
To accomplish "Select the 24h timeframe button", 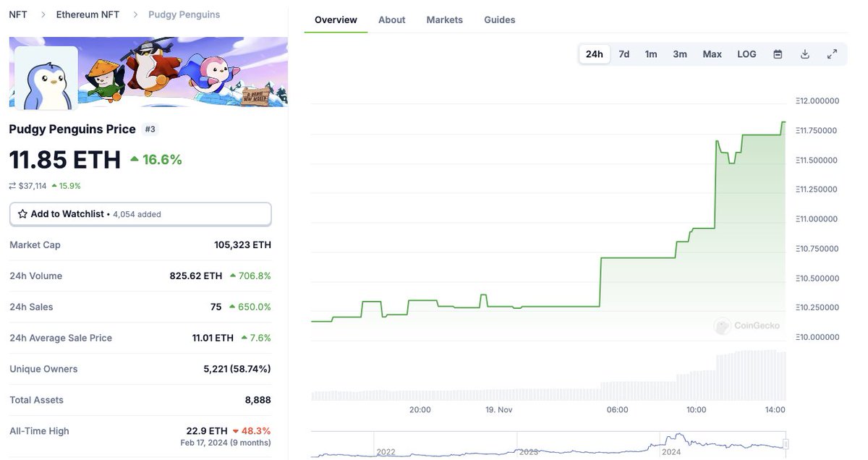I will point(594,54).
